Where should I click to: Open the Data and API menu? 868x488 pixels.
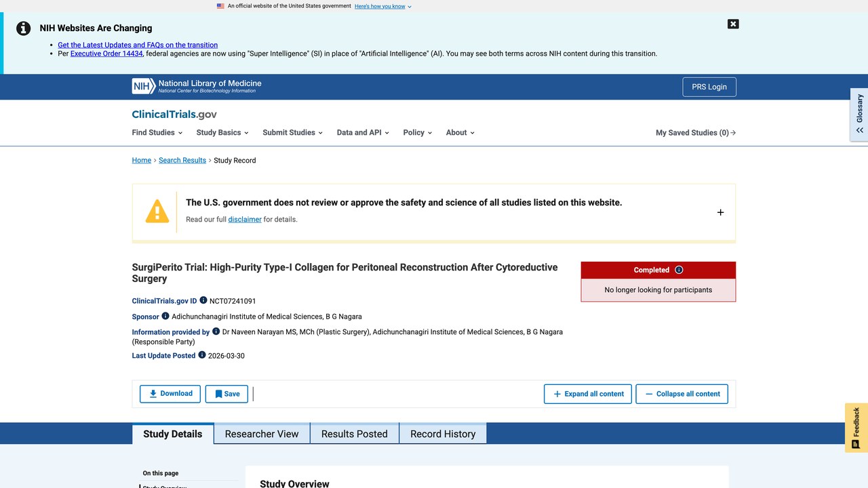pyautogui.click(x=363, y=133)
